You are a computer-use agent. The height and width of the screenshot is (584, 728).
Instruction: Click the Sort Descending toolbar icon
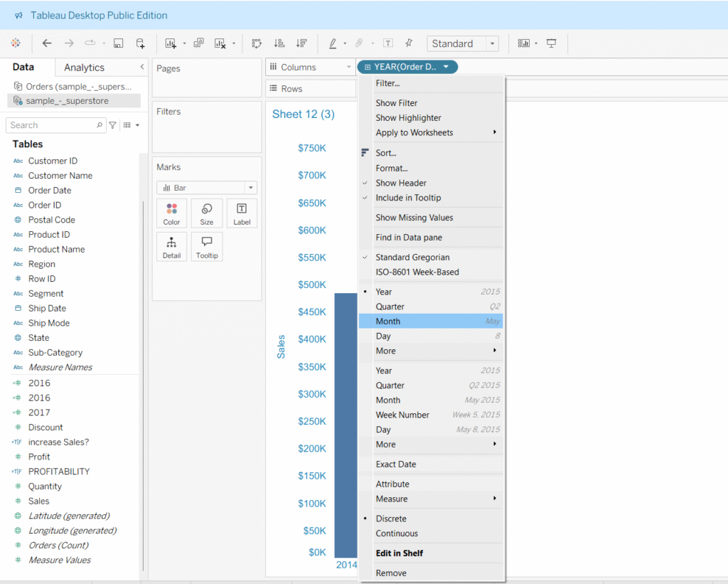click(301, 43)
